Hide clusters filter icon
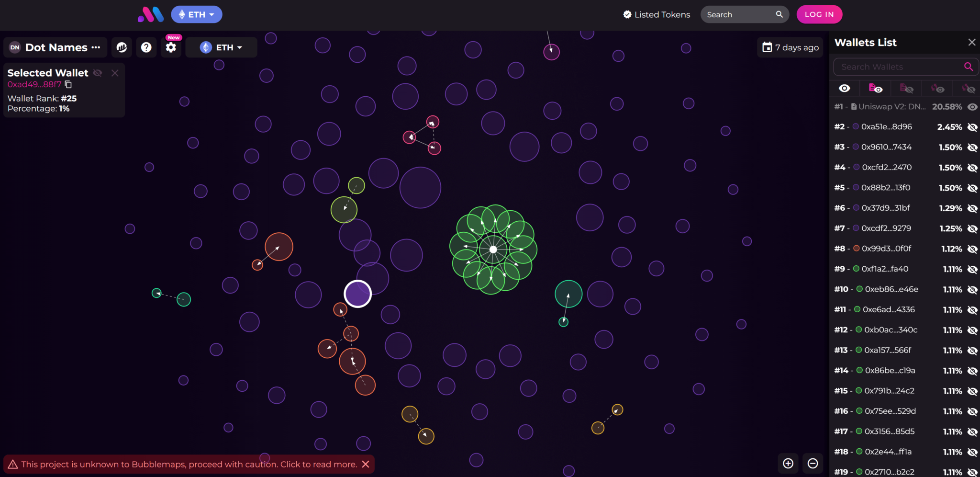This screenshot has height=477, width=980. (x=969, y=88)
